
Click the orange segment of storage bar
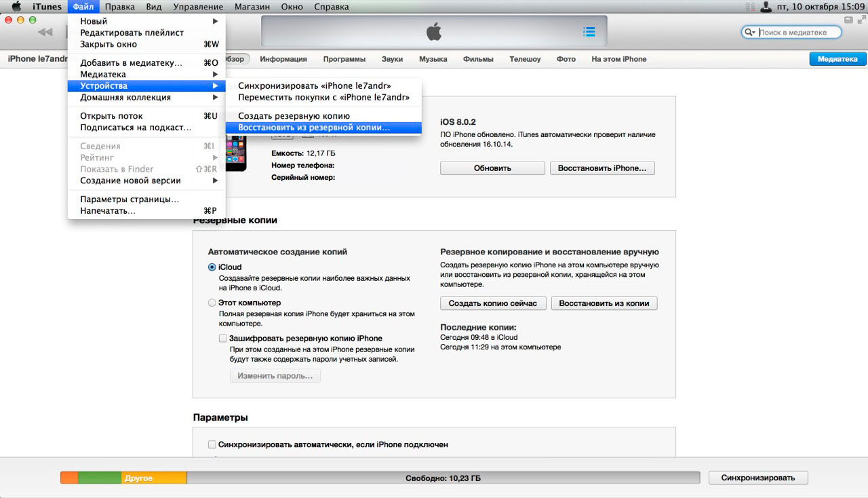coord(69,478)
